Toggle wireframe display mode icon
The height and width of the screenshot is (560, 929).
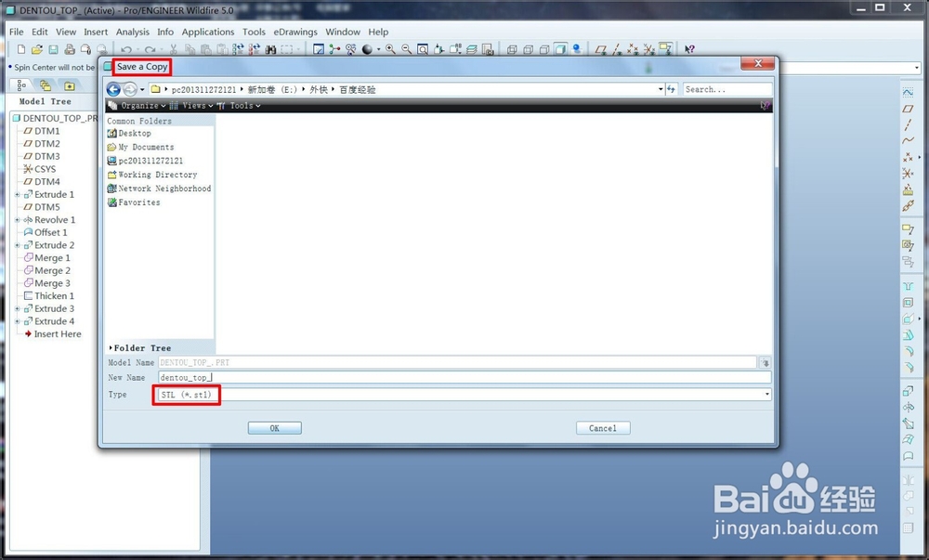pyautogui.click(x=512, y=49)
